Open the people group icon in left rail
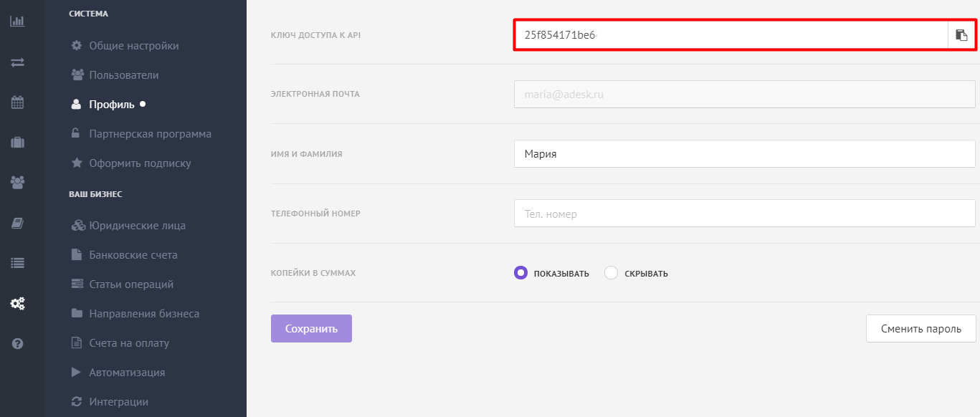This screenshot has height=417, width=980. coord(17,183)
